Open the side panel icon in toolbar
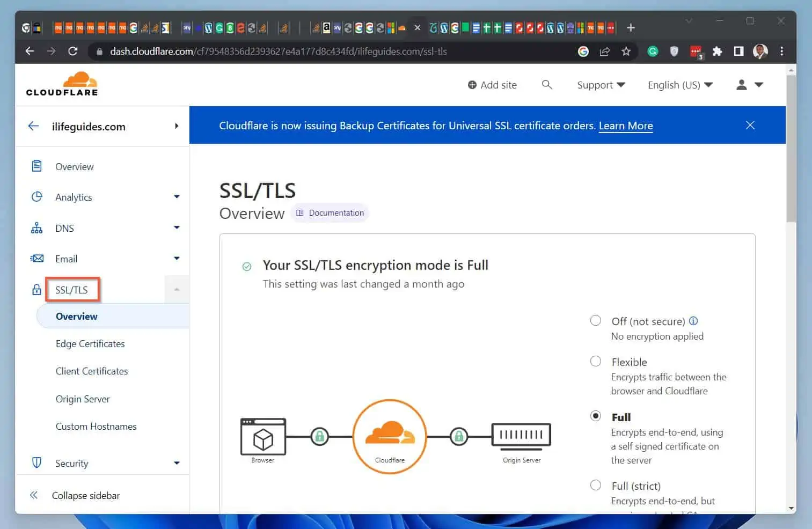The width and height of the screenshot is (812, 529). coord(738,52)
